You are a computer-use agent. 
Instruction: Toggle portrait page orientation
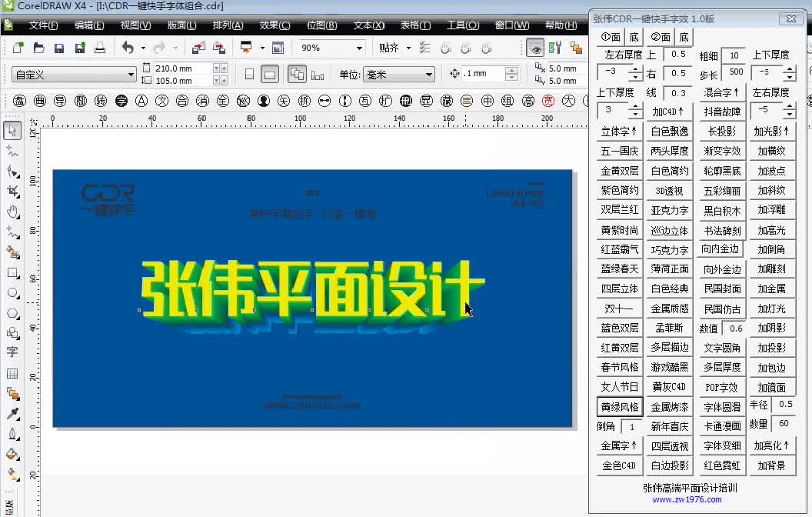click(250, 73)
